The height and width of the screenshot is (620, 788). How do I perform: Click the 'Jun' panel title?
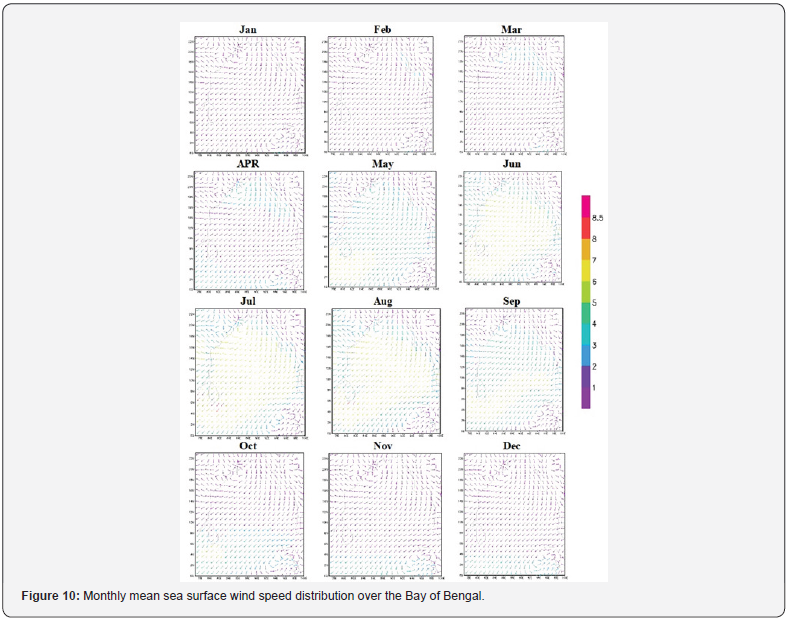(x=512, y=164)
